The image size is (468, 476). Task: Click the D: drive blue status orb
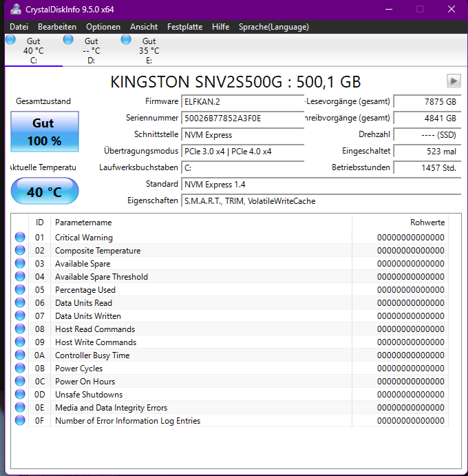click(68, 40)
